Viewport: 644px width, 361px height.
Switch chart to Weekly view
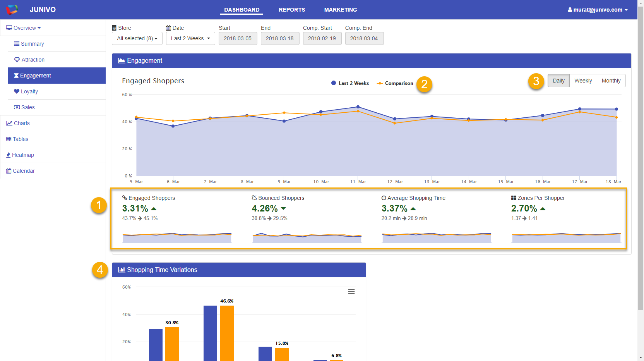[x=583, y=81]
